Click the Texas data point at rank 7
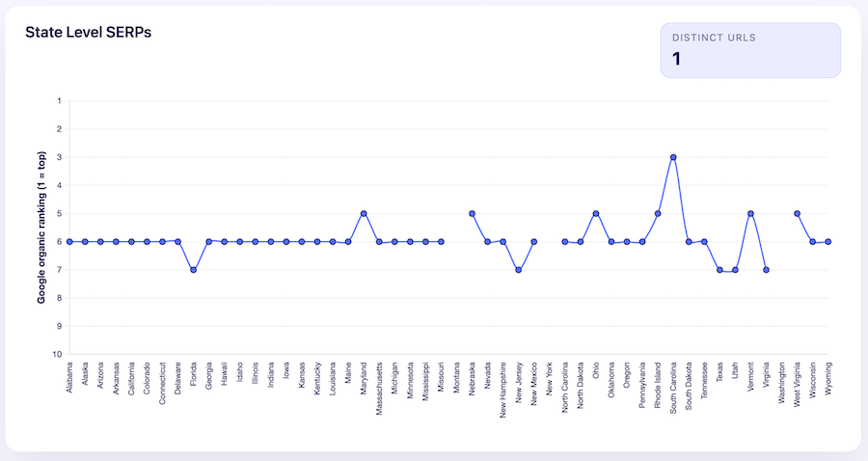 click(719, 270)
